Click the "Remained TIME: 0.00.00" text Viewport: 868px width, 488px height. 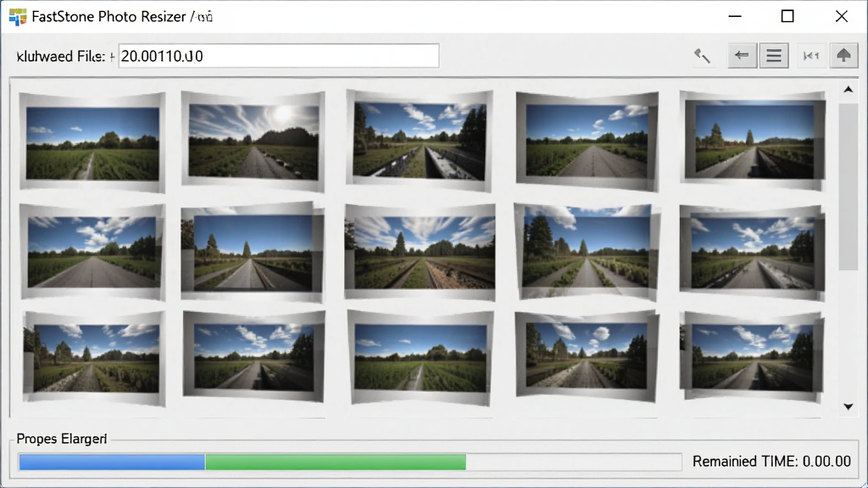[771, 462]
